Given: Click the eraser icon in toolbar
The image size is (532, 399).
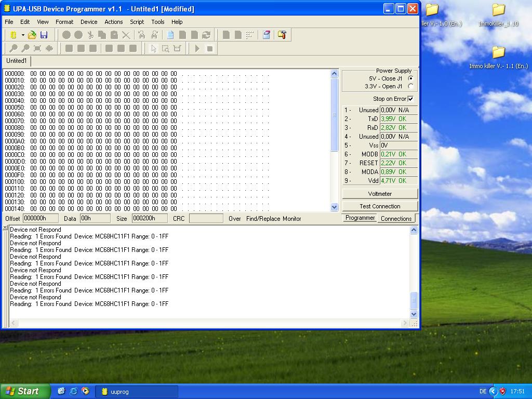Looking at the screenshot, I should [x=266, y=35].
